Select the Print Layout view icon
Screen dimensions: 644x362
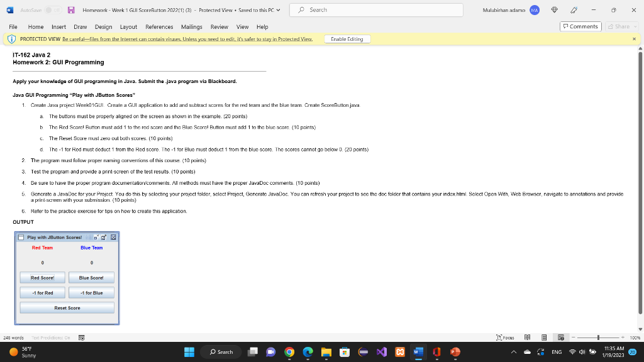pos(543,337)
